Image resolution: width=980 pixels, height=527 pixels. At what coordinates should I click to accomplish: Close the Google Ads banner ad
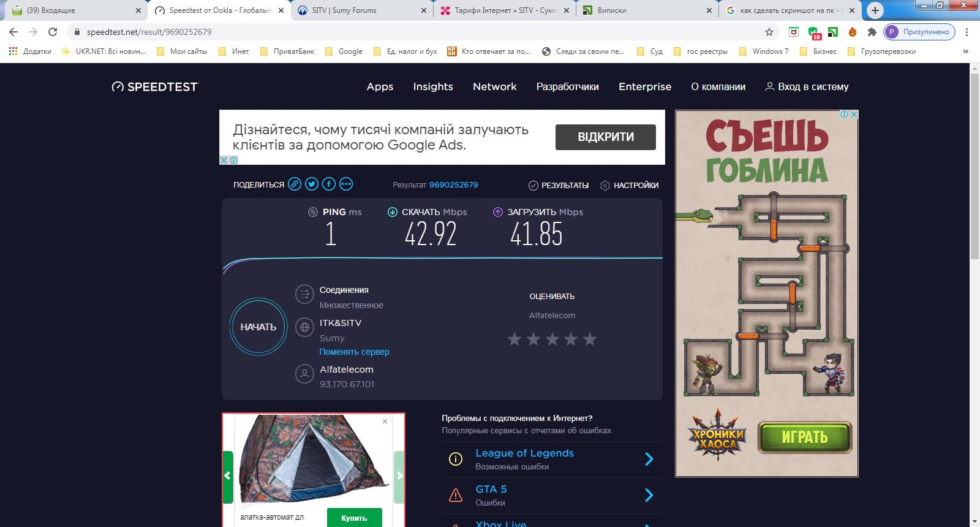tap(224, 160)
